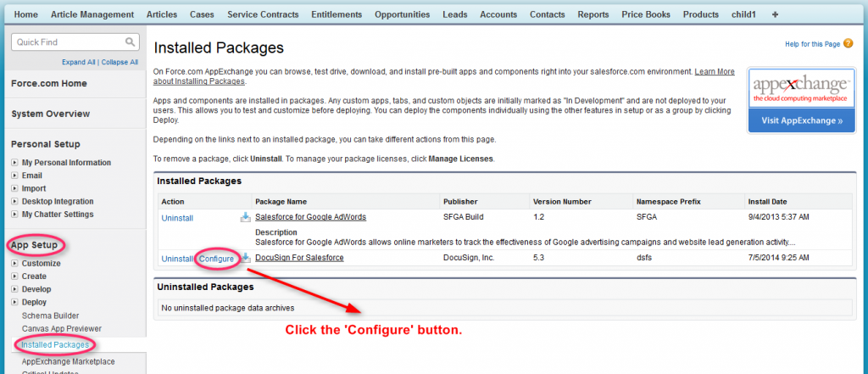Click Configure for DocuSign For Salesforce
868x374 pixels.
point(216,259)
